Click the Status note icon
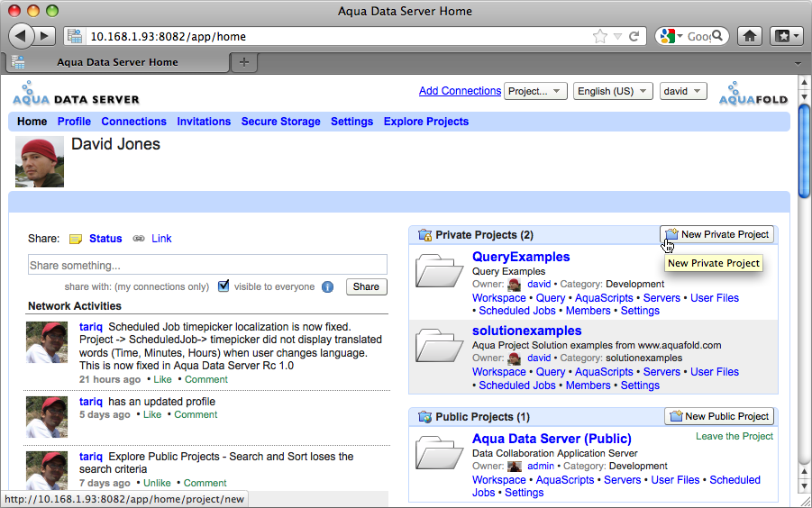 (76, 239)
